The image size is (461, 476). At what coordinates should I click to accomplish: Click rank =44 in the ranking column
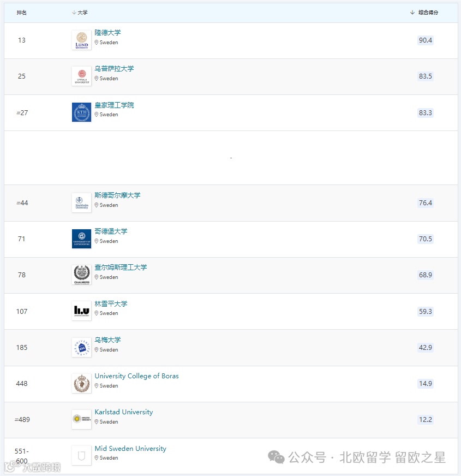click(x=22, y=203)
